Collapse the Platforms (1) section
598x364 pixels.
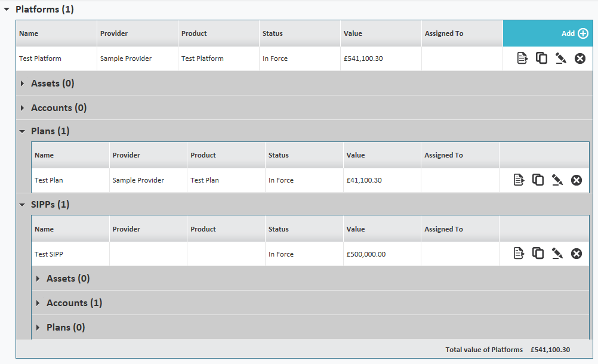[7, 10]
